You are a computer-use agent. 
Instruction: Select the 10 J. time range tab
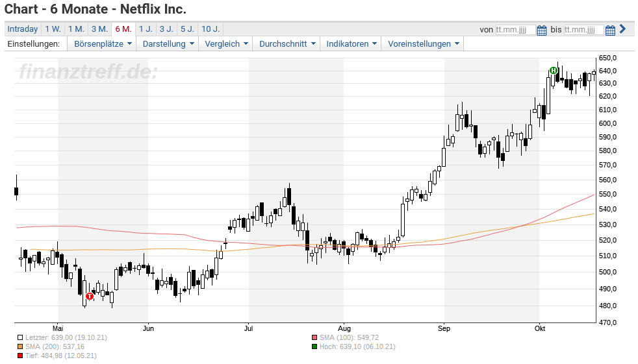(x=211, y=29)
